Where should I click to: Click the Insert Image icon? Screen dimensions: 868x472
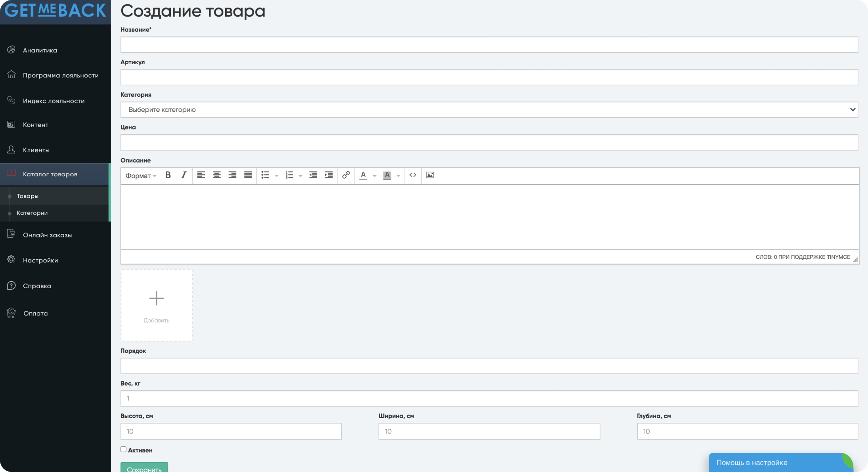(x=430, y=174)
